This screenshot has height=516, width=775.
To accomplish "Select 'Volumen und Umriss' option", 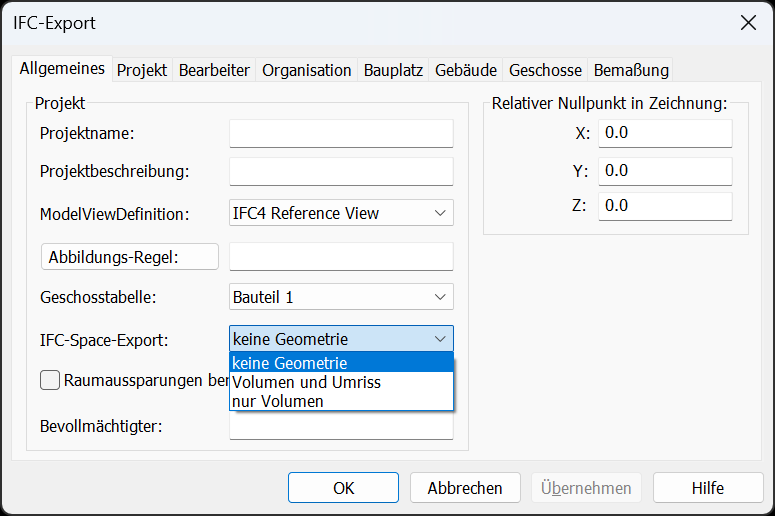I will click(341, 382).
